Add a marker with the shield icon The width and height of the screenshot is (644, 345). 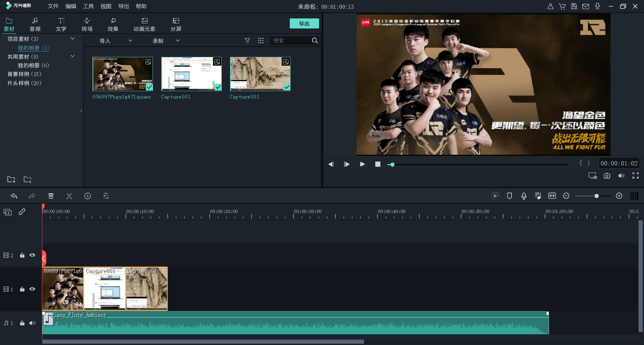point(509,196)
